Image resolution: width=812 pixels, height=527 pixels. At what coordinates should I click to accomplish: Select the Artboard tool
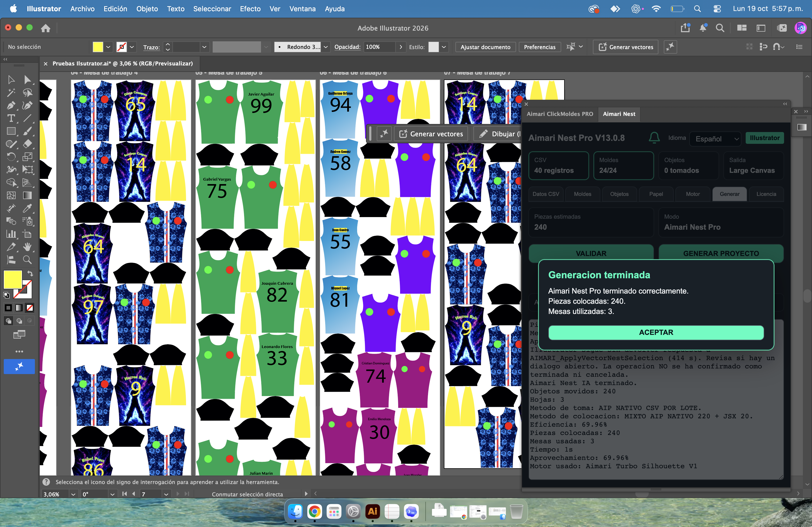27,234
